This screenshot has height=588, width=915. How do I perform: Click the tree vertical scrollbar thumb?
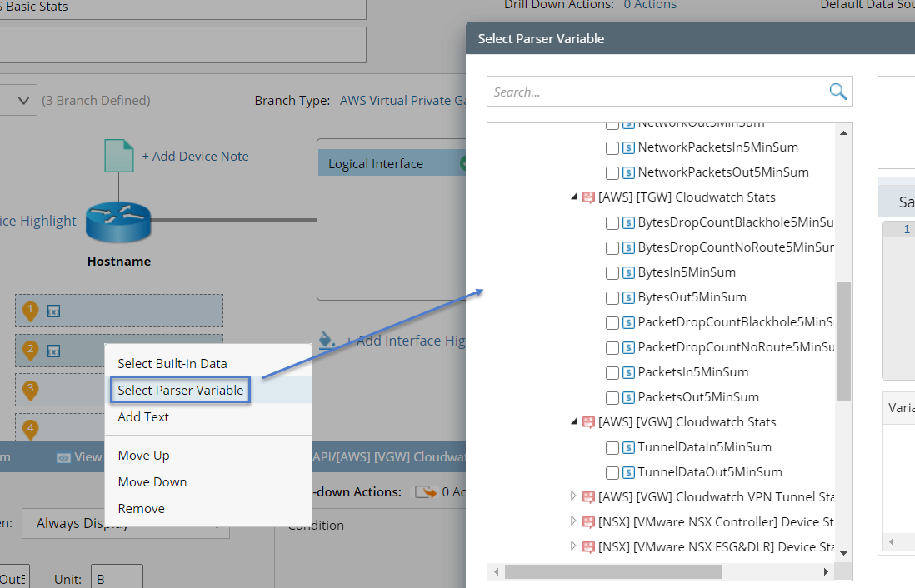point(843,341)
